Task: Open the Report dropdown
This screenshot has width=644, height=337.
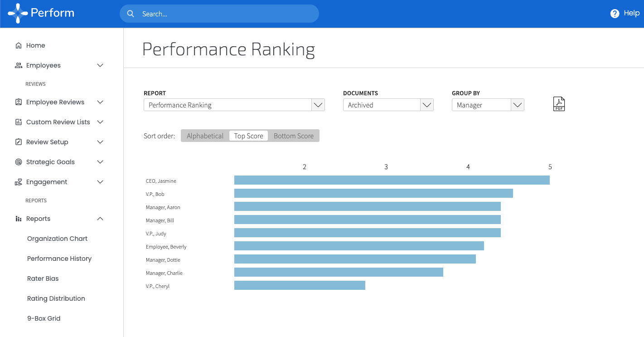Action: point(234,105)
